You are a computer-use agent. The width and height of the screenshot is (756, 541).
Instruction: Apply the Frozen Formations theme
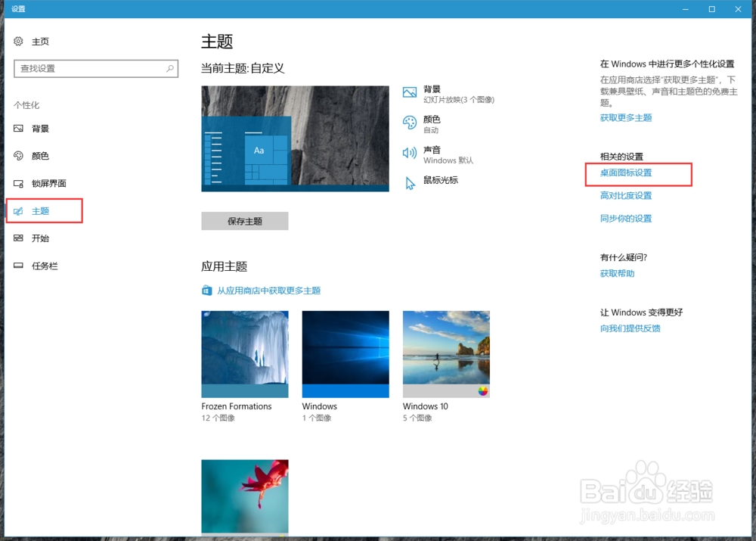pyautogui.click(x=245, y=354)
